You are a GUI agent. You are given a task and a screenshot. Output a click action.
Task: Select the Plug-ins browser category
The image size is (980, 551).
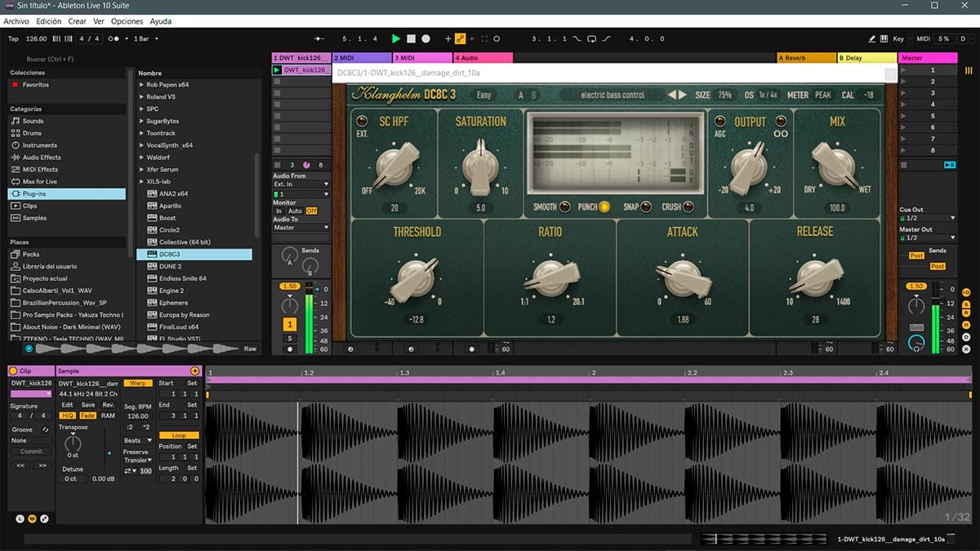click(67, 193)
